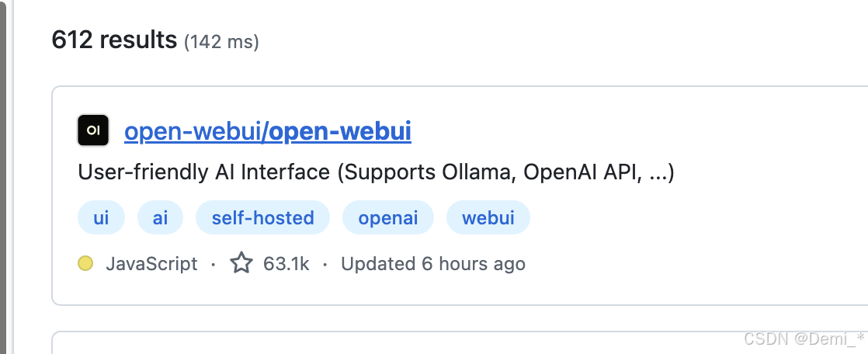Click the "webui" topic tag
This screenshot has height=354, width=868.
[x=488, y=218]
